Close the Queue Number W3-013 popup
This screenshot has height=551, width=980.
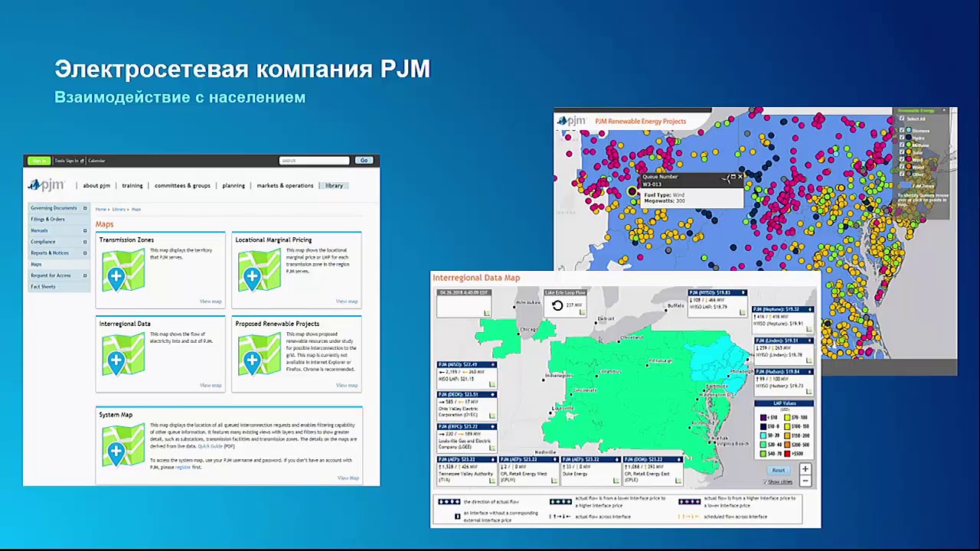pyautogui.click(x=740, y=177)
